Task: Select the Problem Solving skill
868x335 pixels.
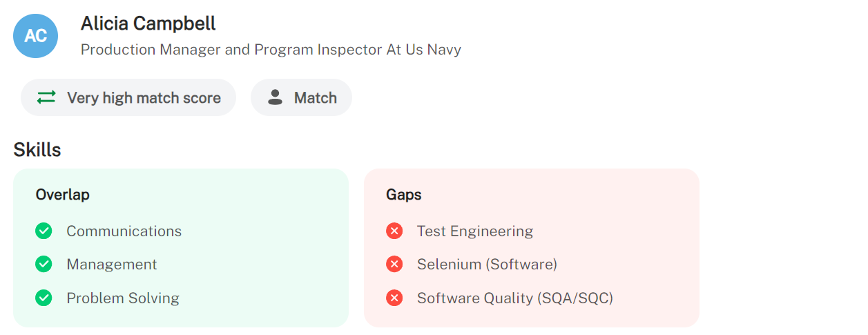Action: click(x=122, y=298)
